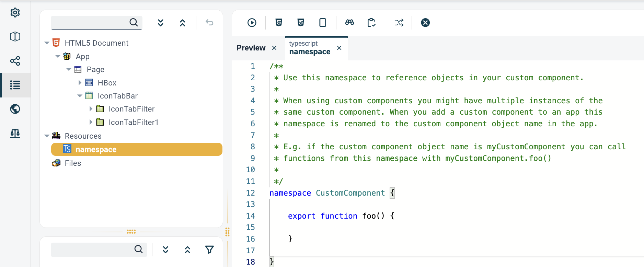
Task: Collapse the App tree node
Action: pos(58,56)
